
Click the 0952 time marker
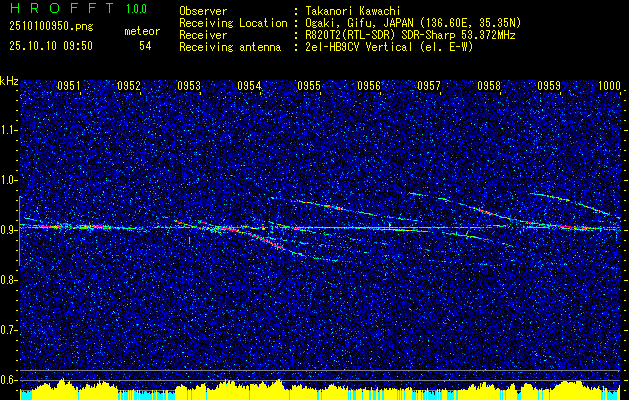pos(129,86)
